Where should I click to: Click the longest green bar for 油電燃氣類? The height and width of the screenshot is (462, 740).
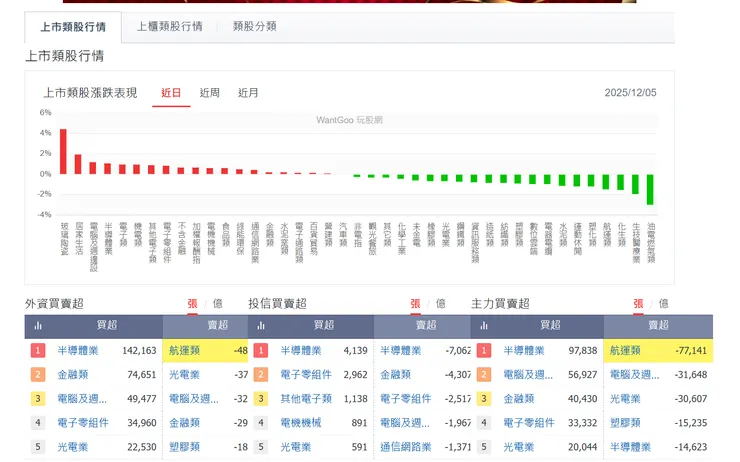650,189
